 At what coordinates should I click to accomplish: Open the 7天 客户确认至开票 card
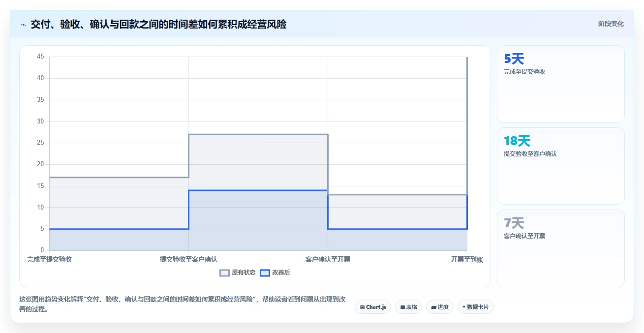click(561, 248)
